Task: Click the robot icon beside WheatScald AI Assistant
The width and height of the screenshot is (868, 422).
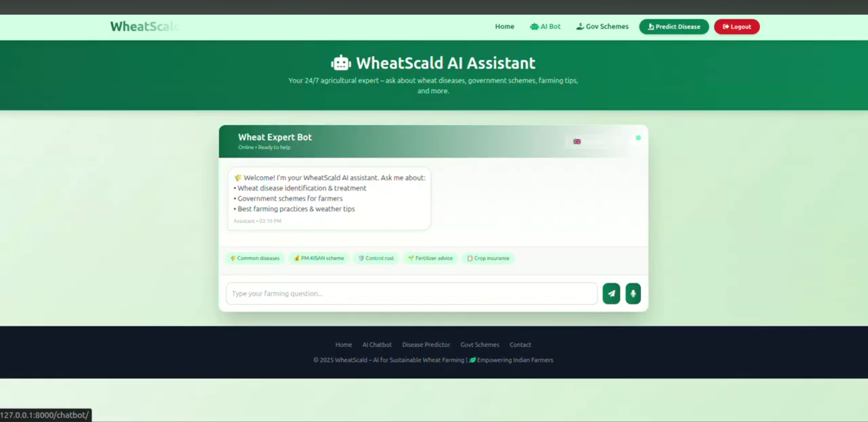Action: tap(341, 63)
